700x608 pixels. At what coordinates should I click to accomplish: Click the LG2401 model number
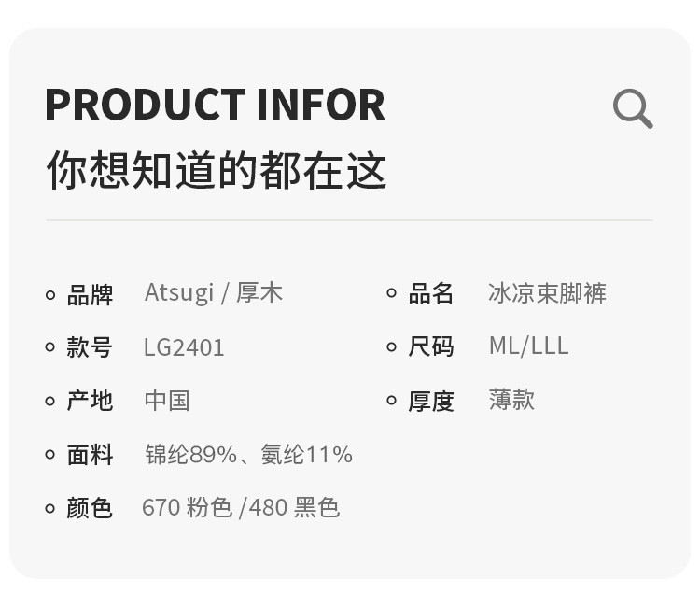[x=184, y=348]
